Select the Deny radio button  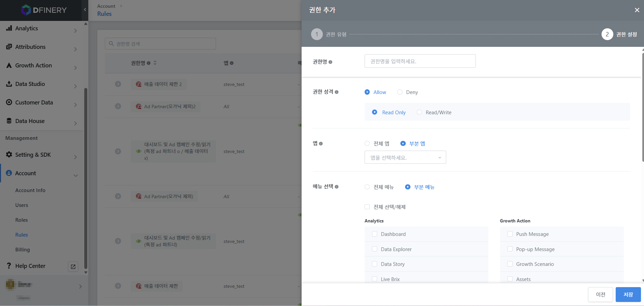[400, 92]
